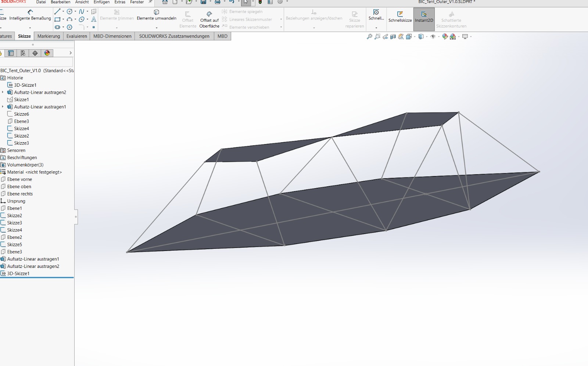The width and height of the screenshot is (588, 366).
Task: Click the Save disk icon
Action: coord(203,2)
